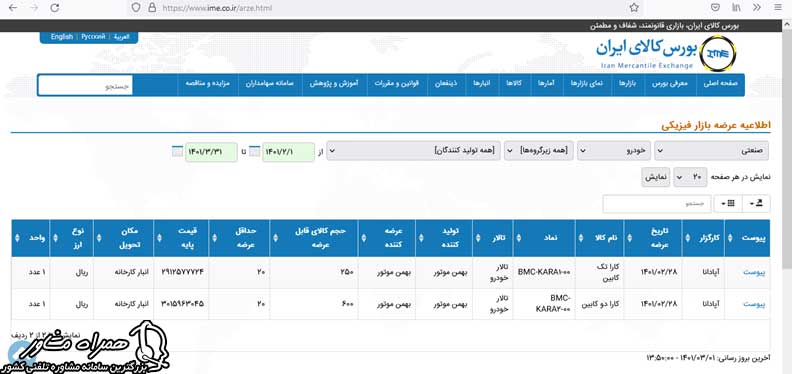Open the calendar icon beside start date ۱۴۰۱/۲/۱
This screenshot has width=794, height=374.
tap(255, 151)
